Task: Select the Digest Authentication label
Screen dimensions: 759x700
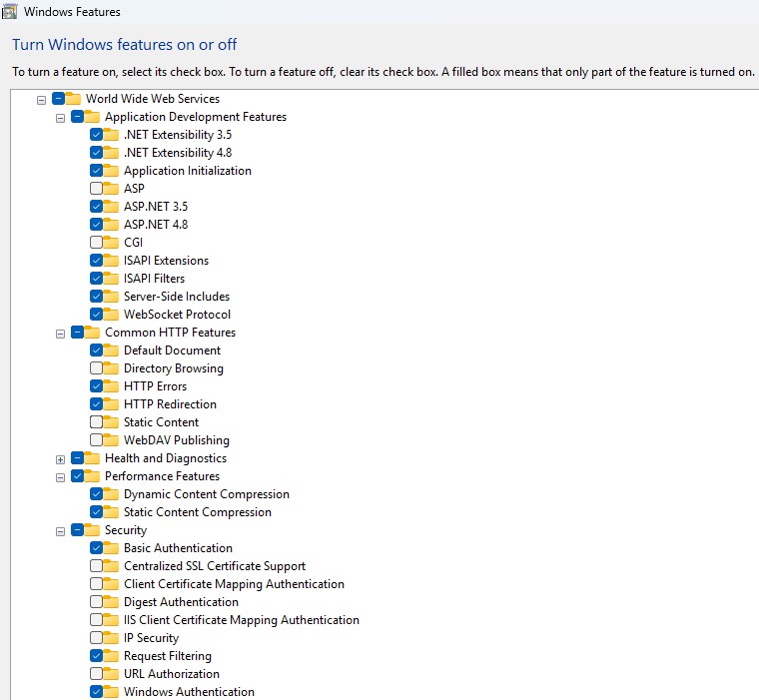Action: coord(181,602)
